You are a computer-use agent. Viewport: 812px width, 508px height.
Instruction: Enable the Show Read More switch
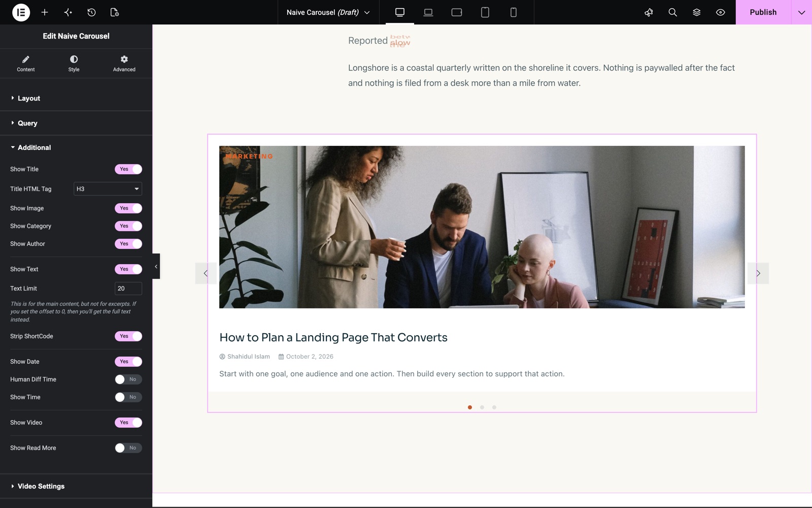coord(128,448)
